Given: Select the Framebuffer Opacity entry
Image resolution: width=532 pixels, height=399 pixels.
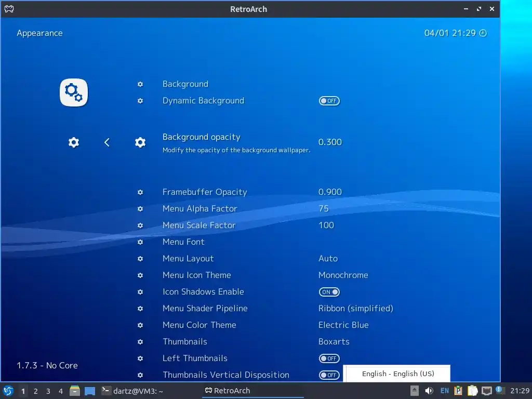Looking at the screenshot, I should (205, 192).
